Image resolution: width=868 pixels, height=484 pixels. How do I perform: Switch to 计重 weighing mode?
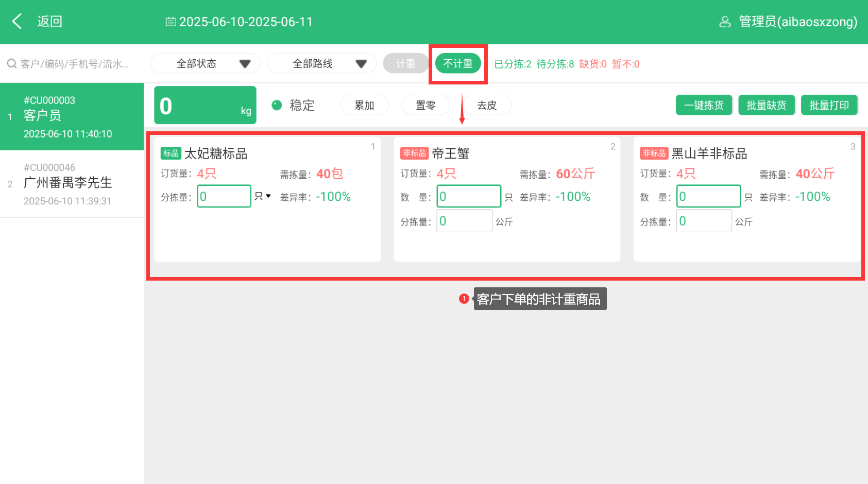point(405,64)
